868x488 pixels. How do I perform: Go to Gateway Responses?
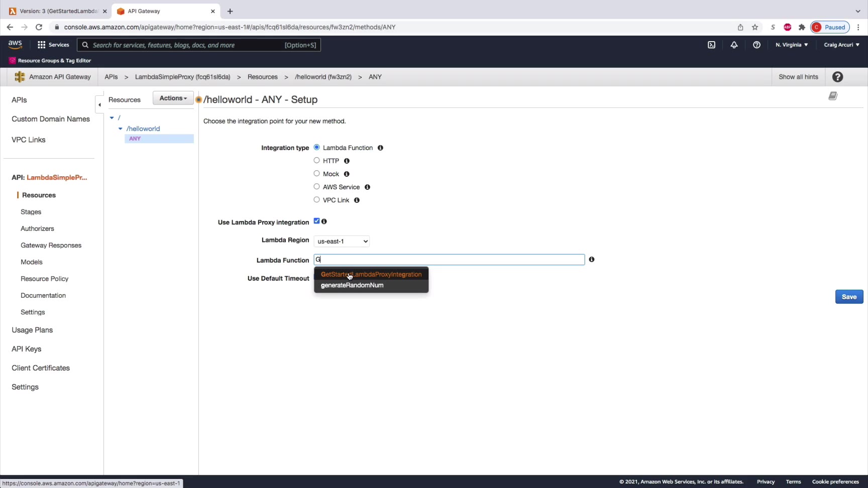[51, 246]
